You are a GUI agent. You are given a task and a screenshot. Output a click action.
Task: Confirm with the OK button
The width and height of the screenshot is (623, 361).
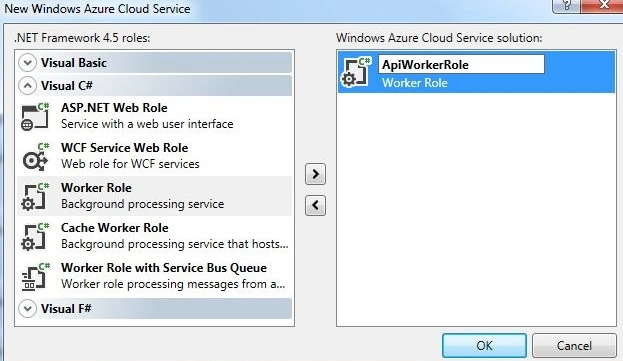484,346
